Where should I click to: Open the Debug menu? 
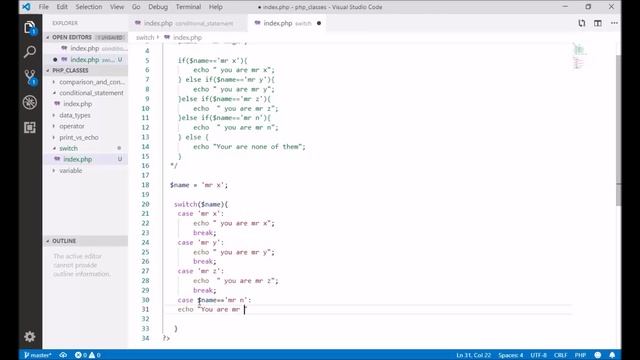[x=158, y=7]
